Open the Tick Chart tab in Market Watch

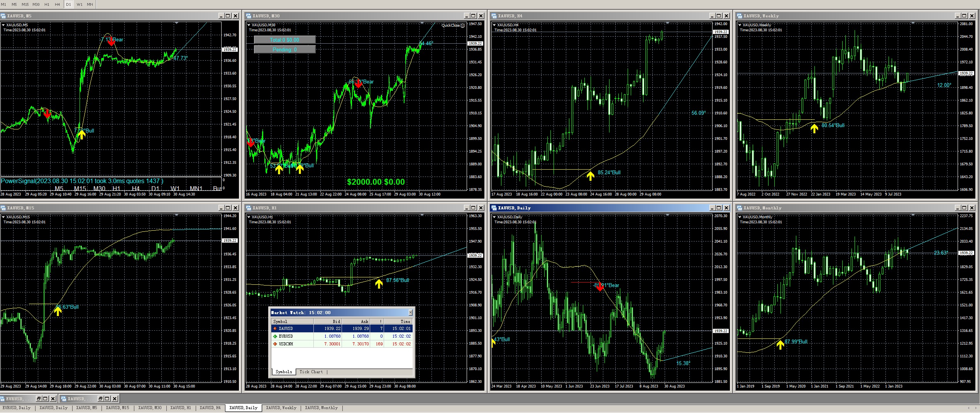pyautogui.click(x=311, y=372)
